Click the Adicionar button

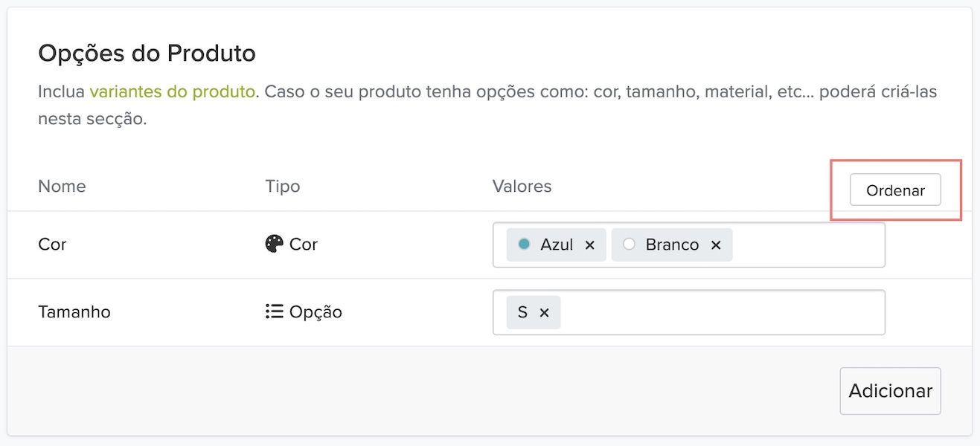point(890,391)
